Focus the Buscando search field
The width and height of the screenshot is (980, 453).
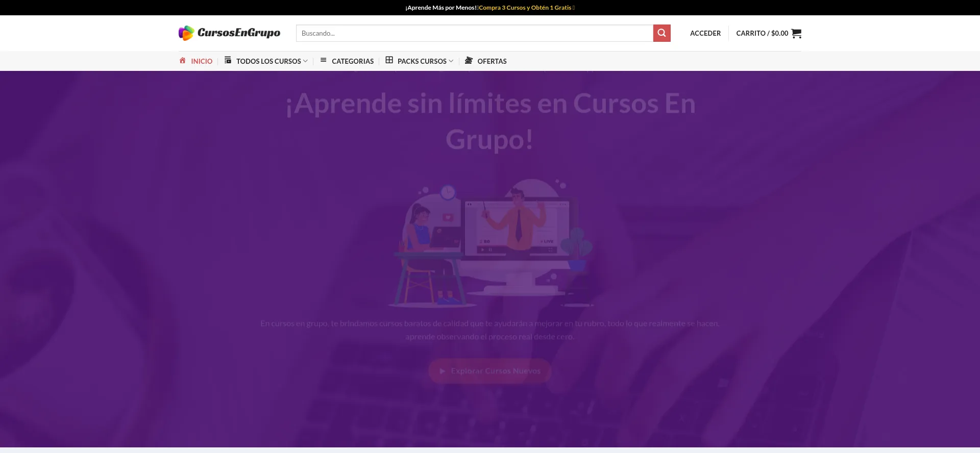(475, 33)
